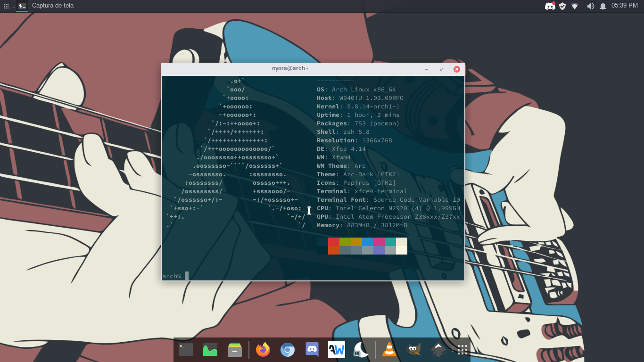This screenshot has height=362, width=644.
Task: Open Discord from the system tray
Action: point(550,6)
